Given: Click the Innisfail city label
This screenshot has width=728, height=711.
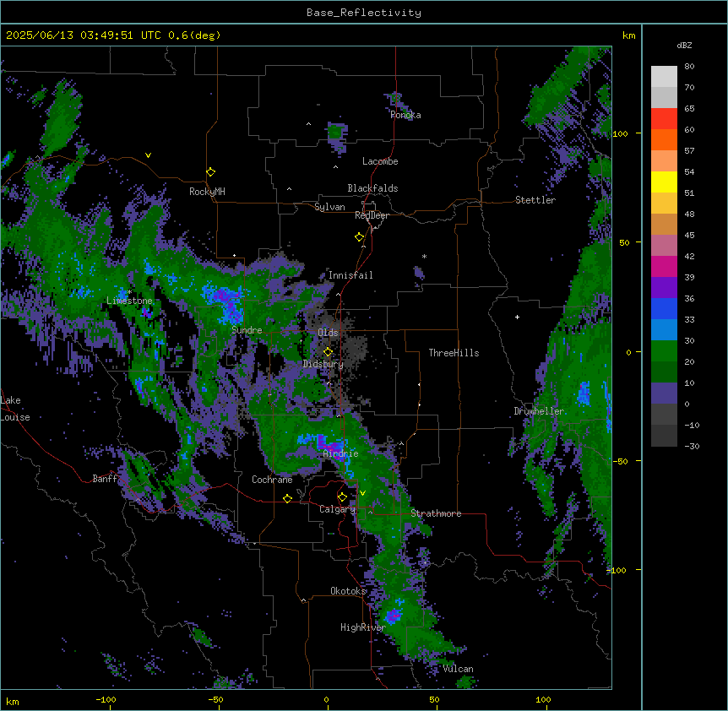Looking at the screenshot, I should (350, 275).
